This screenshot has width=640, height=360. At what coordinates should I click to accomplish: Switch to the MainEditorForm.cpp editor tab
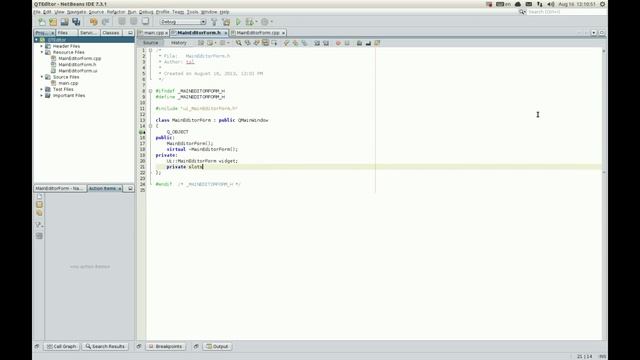tap(258, 33)
